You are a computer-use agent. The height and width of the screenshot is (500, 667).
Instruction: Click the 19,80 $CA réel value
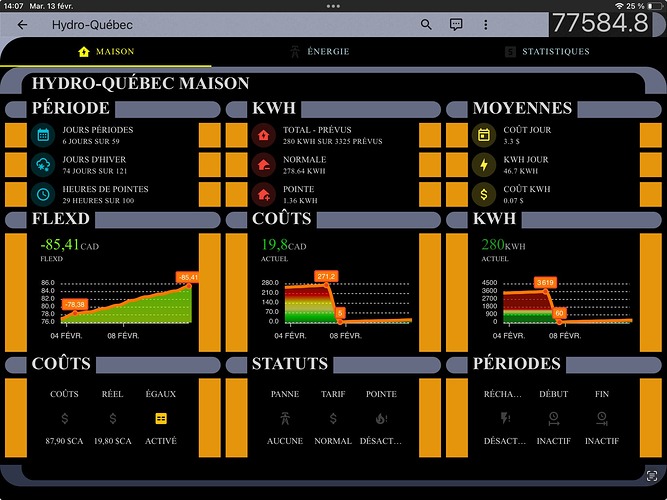(x=113, y=441)
